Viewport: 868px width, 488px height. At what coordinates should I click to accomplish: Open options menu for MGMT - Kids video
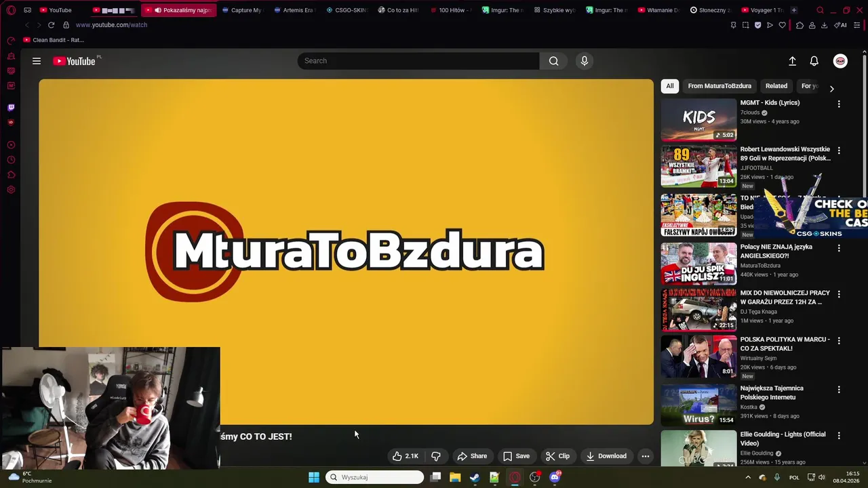coord(839,104)
